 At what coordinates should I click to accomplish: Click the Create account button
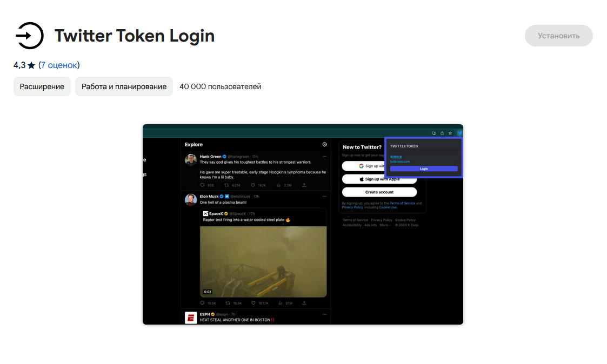click(x=379, y=192)
